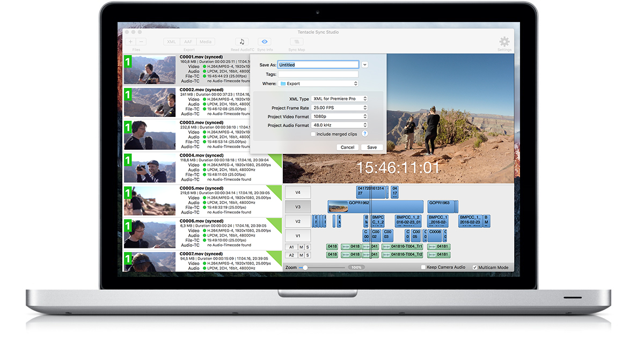644x338 pixels.
Task: Select the V4 track header
Action: [298, 192]
